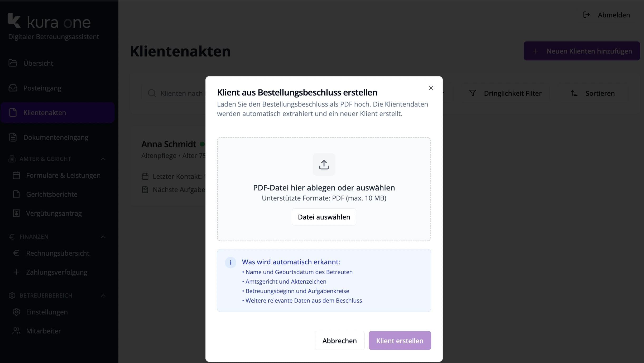Click the search magnifier icon
Viewport: 644px width, 363px height.
tap(152, 93)
